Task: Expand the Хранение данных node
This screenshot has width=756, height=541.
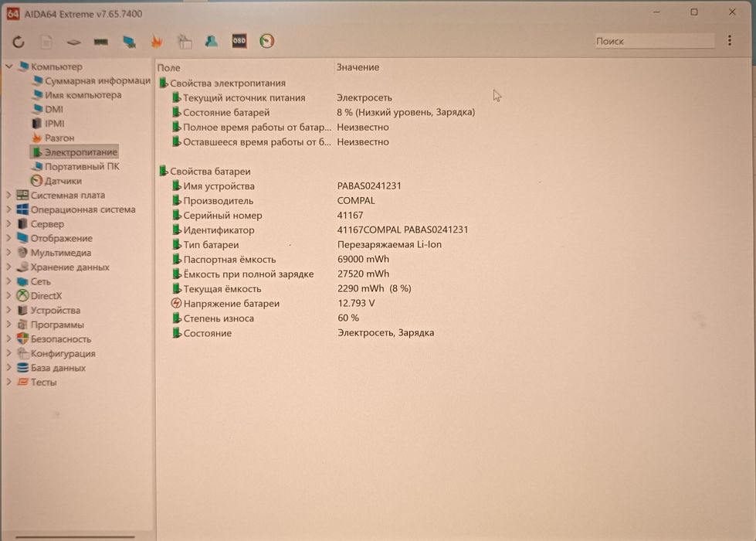Action: [x=8, y=267]
